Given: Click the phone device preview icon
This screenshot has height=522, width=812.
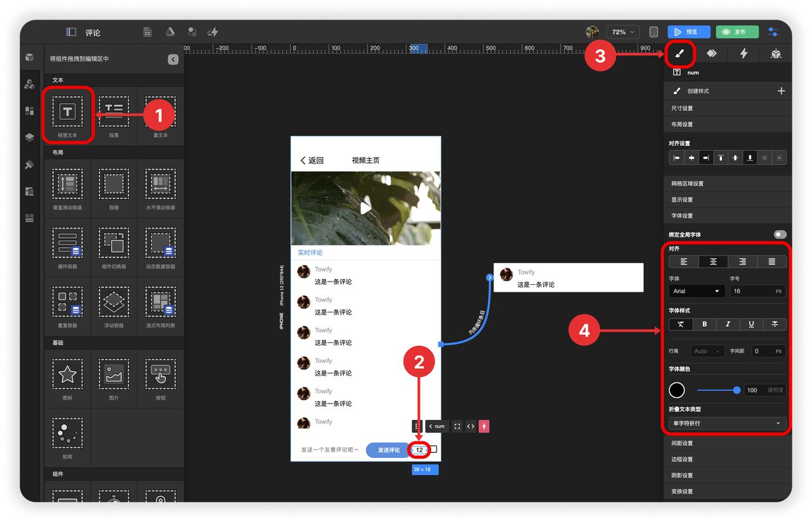Looking at the screenshot, I should 653,32.
